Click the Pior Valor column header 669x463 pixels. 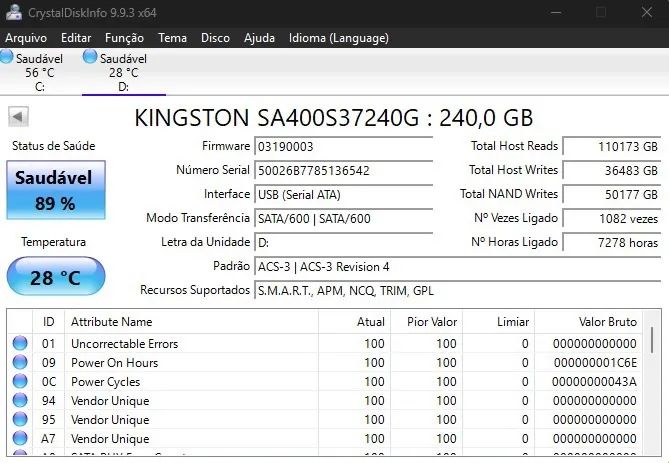point(427,321)
